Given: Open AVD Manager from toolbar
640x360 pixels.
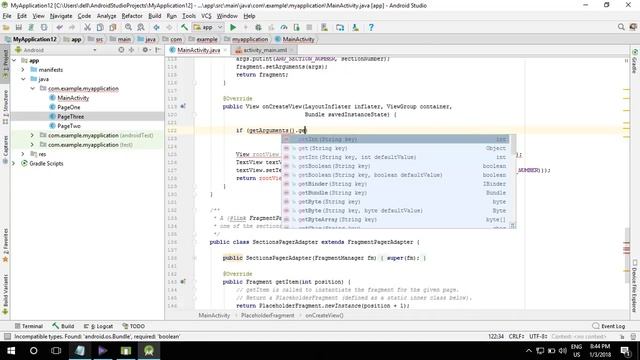Looking at the screenshot, I should coord(324,27).
